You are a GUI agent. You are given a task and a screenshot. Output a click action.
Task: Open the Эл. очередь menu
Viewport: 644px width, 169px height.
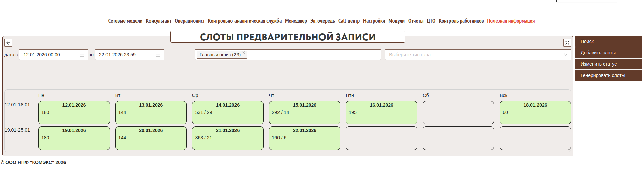click(x=322, y=21)
